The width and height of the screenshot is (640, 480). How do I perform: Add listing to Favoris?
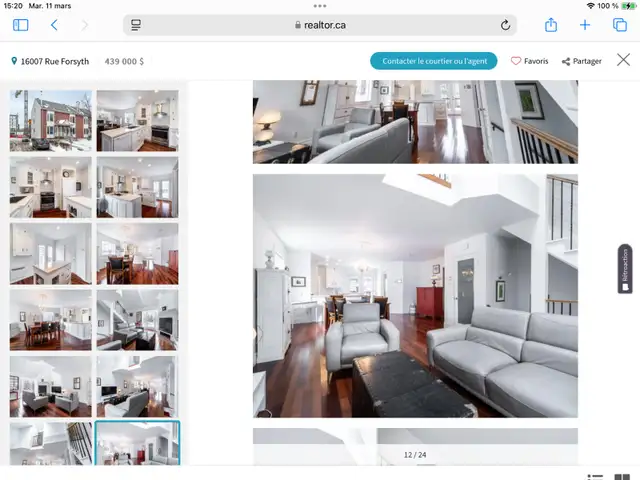529,61
